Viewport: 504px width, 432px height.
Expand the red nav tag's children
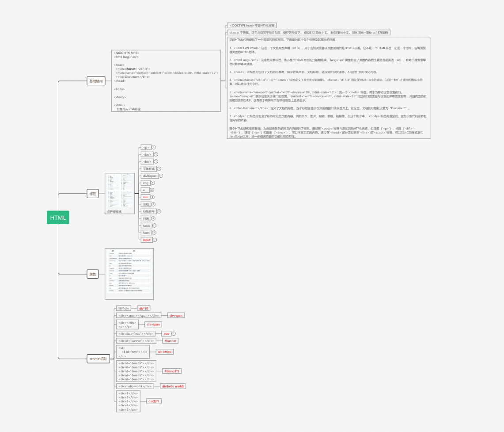[152, 197]
